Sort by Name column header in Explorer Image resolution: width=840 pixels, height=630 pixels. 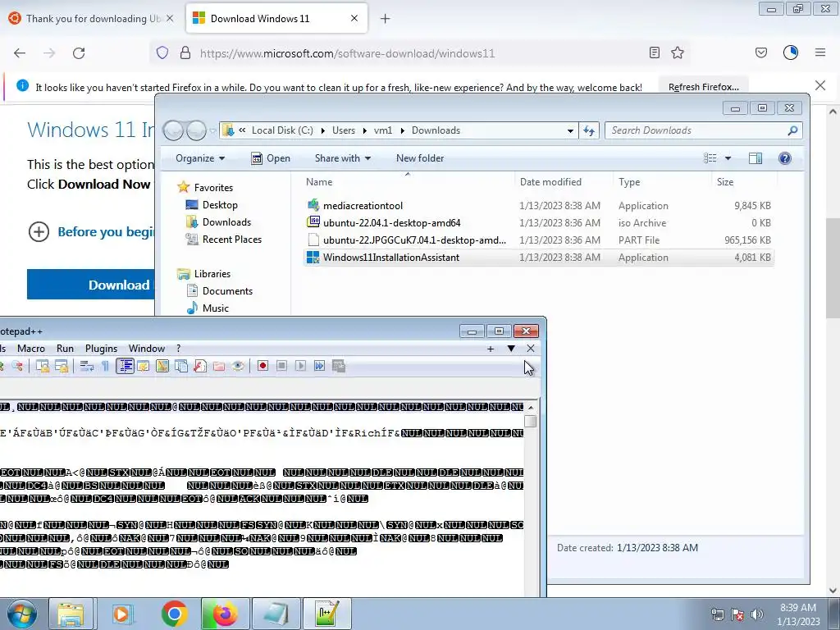coord(319,181)
